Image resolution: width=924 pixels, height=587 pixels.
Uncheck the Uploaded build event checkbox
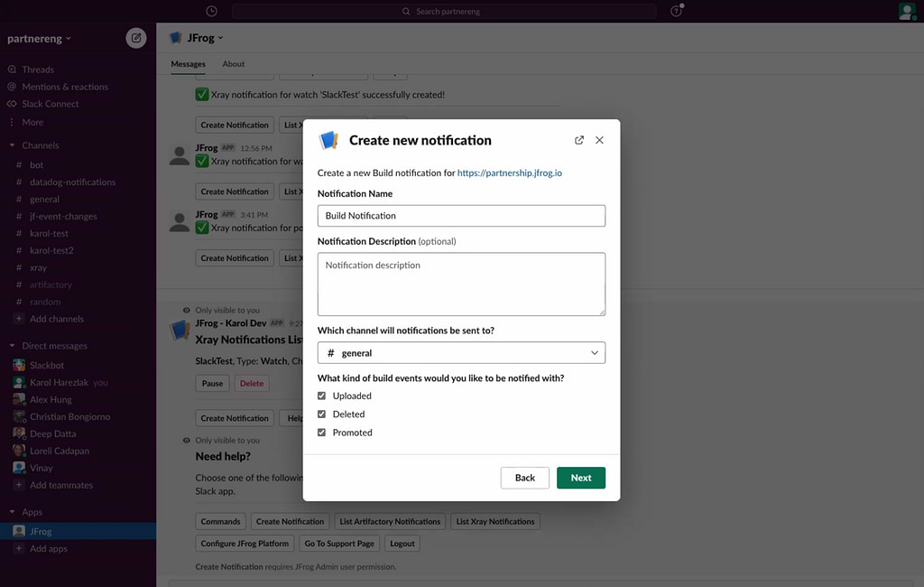[322, 396]
